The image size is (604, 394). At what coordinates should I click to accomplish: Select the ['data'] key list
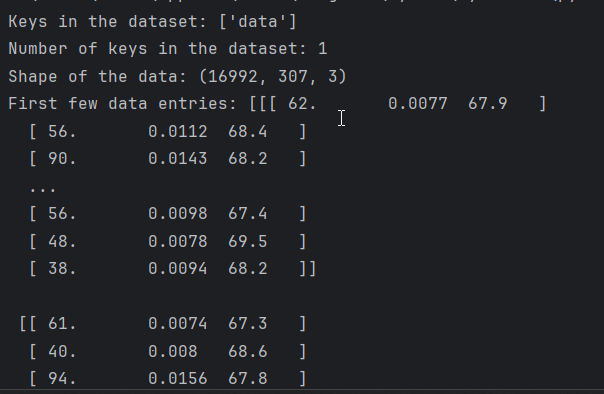pyautogui.click(x=258, y=22)
